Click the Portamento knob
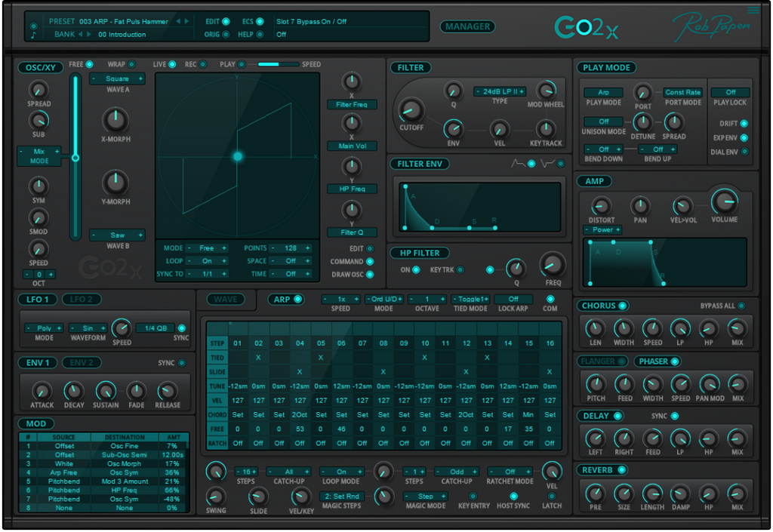The height and width of the screenshot is (532, 773). [642, 93]
